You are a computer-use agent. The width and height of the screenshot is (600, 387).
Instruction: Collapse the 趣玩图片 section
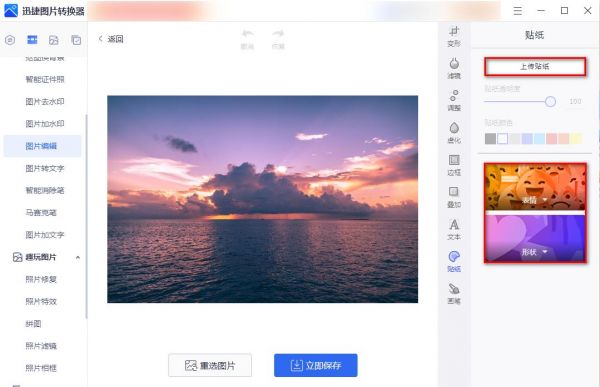click(x=78, y=257)
